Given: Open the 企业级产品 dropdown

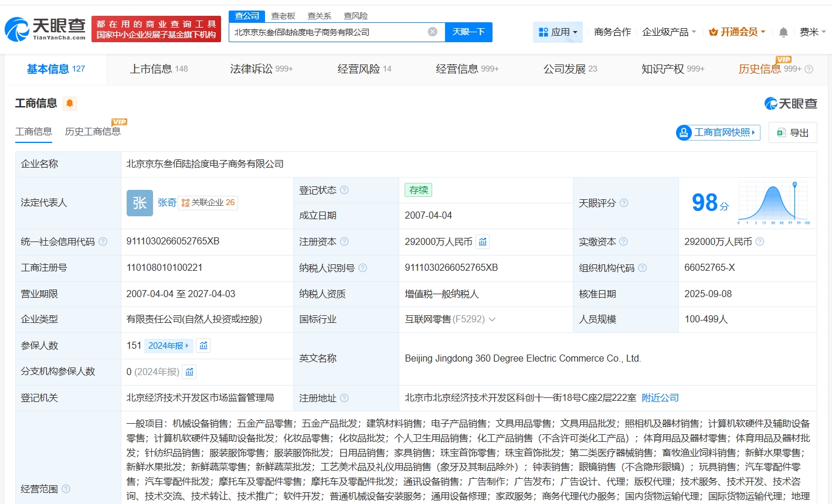Looking at the screenshot, I should pyautogui.click(x=669, y=32).
